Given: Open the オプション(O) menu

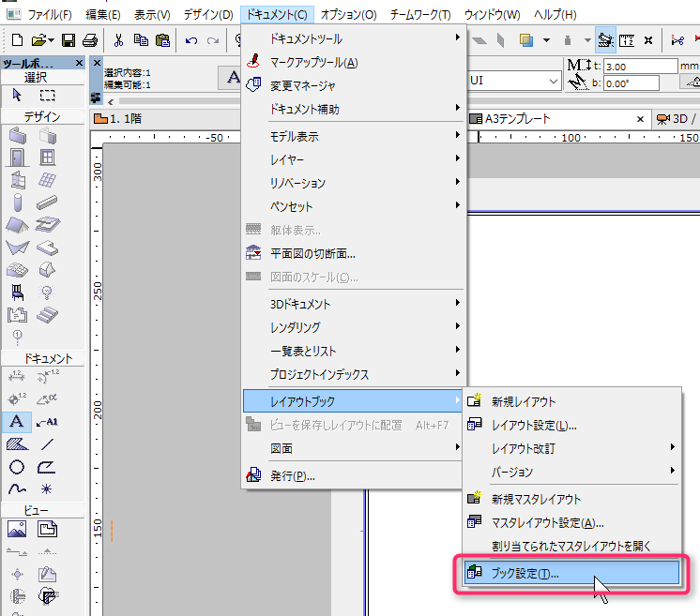Looking at the screenshot, I should point(349,15).
